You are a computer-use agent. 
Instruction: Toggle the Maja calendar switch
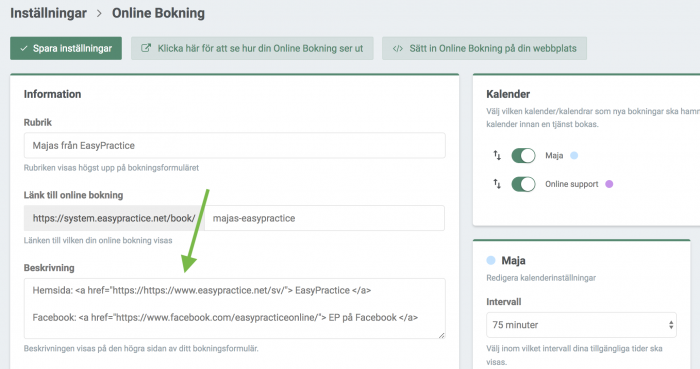coord(523,156)
